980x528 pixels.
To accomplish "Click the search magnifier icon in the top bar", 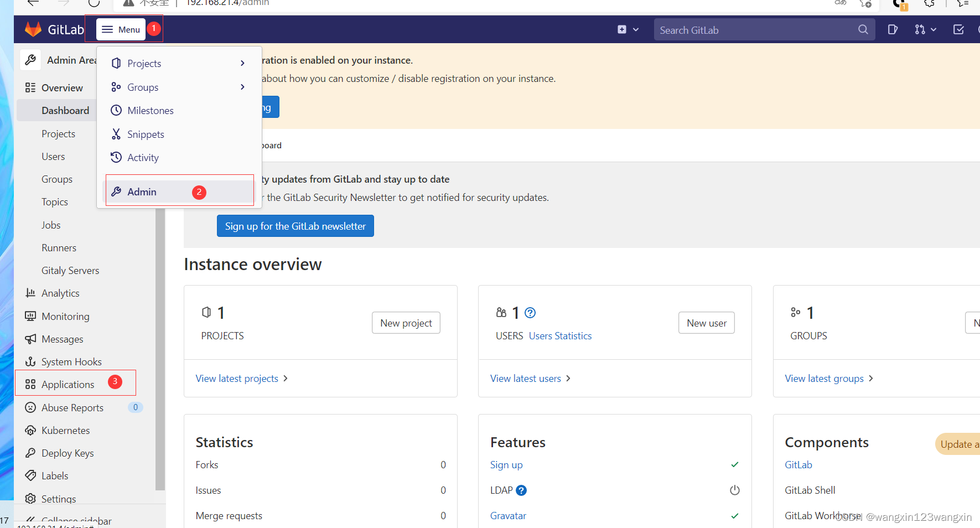I will [863, 29].
